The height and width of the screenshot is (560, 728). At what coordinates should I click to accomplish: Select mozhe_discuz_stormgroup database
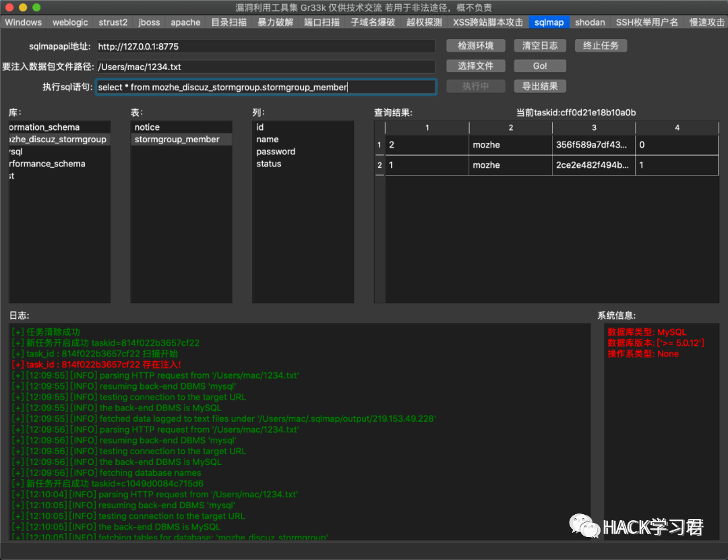click(59, 139)
